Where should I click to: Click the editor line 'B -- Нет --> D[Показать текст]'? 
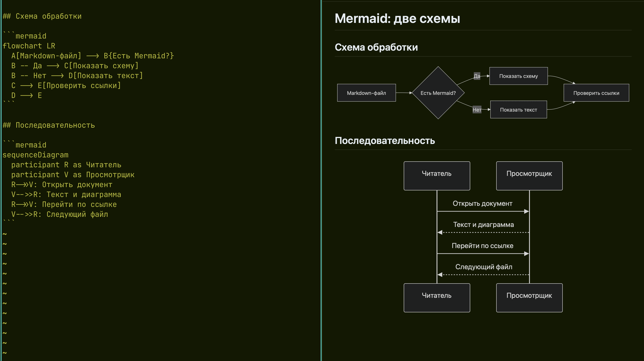[77, 76]
